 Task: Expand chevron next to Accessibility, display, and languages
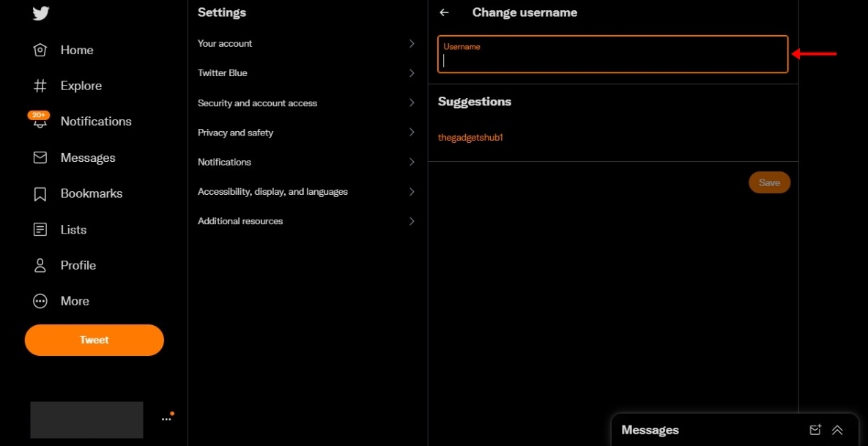click(x=412, y=191)
